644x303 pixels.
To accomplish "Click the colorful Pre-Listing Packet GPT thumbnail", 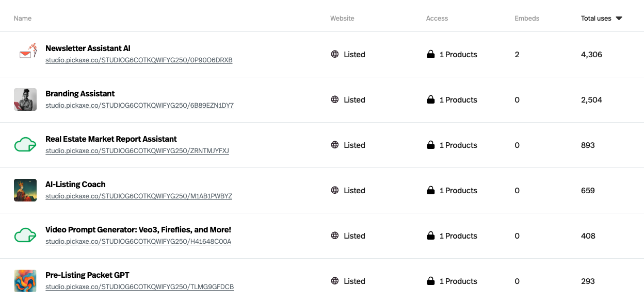I will (x=25, y=281).
